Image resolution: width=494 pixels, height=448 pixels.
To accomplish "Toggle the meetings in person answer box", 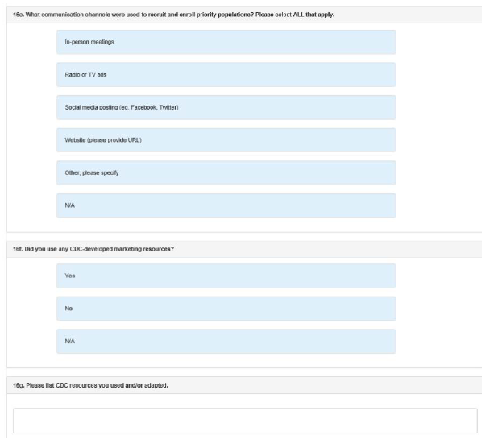I will point(226,42).
